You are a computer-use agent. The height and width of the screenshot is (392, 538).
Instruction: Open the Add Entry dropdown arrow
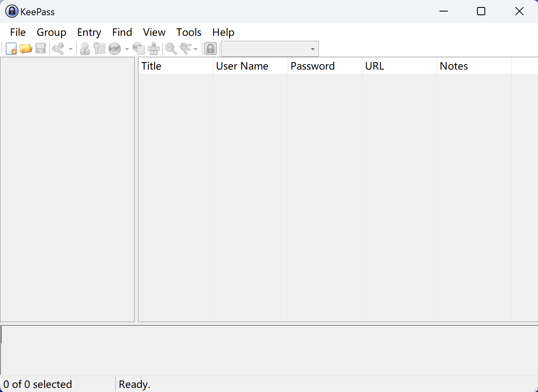[x=70, y=49]
